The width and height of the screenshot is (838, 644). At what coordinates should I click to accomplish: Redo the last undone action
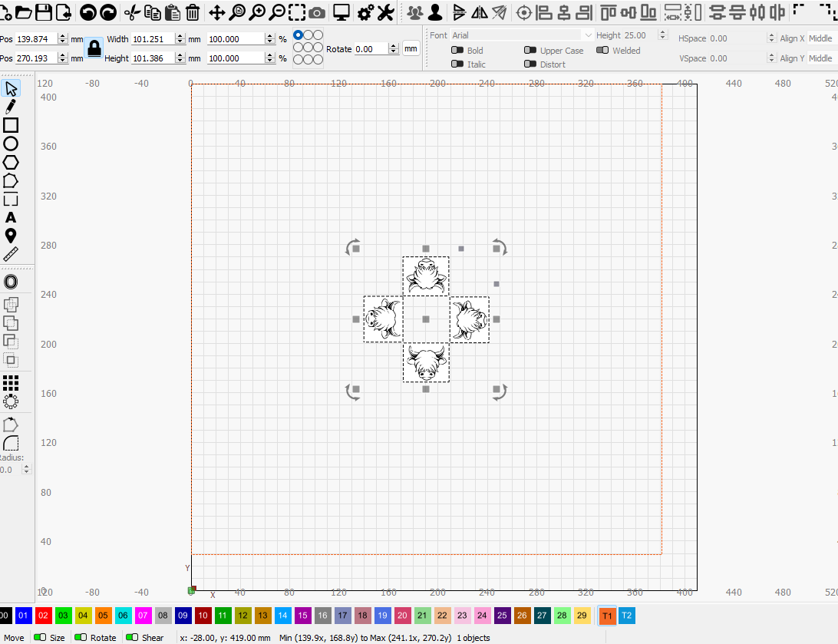point(108,12)
